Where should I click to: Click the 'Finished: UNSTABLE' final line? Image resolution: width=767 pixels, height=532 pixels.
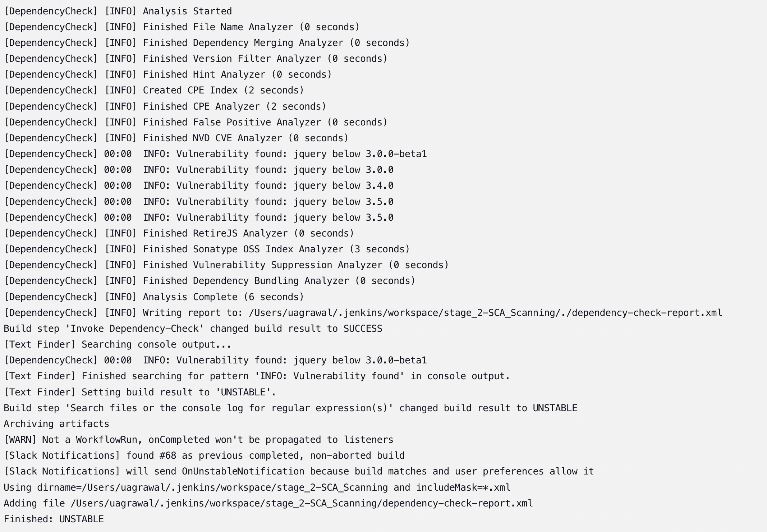click(54, 519)
